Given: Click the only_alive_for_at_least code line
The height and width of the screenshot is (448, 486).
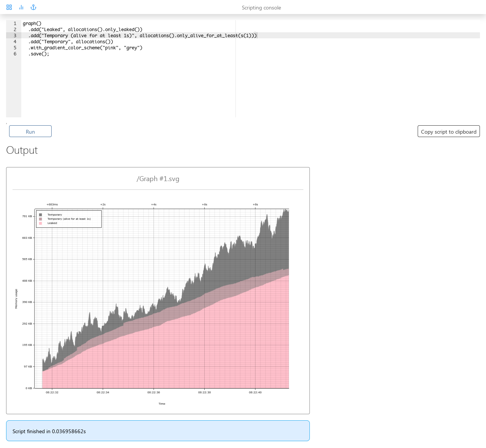Looking at the screenshot, I should (143, 36).
